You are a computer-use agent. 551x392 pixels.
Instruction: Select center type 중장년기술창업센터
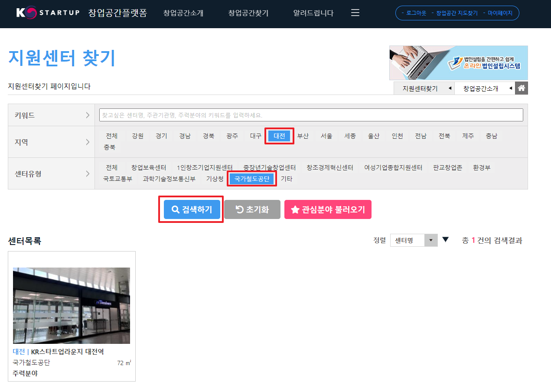point(270,167)
